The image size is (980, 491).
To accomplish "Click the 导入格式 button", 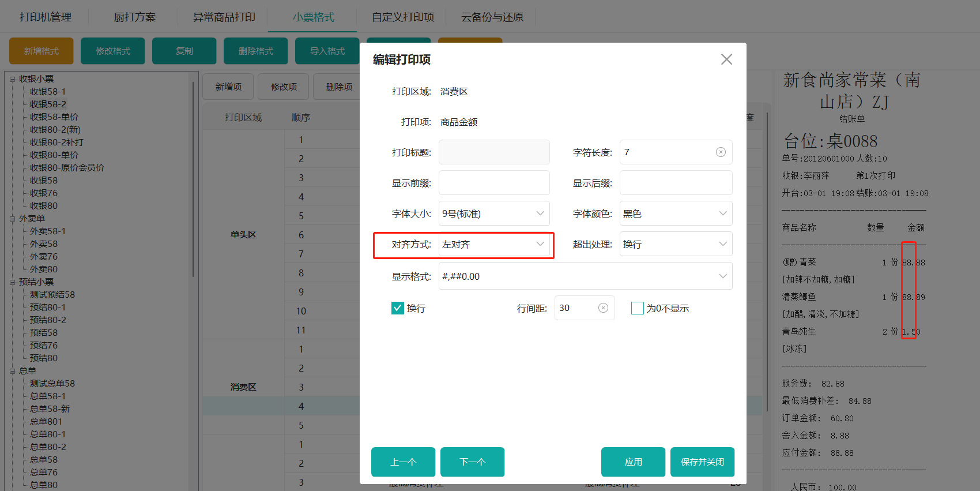I will (x=327, y=51).
